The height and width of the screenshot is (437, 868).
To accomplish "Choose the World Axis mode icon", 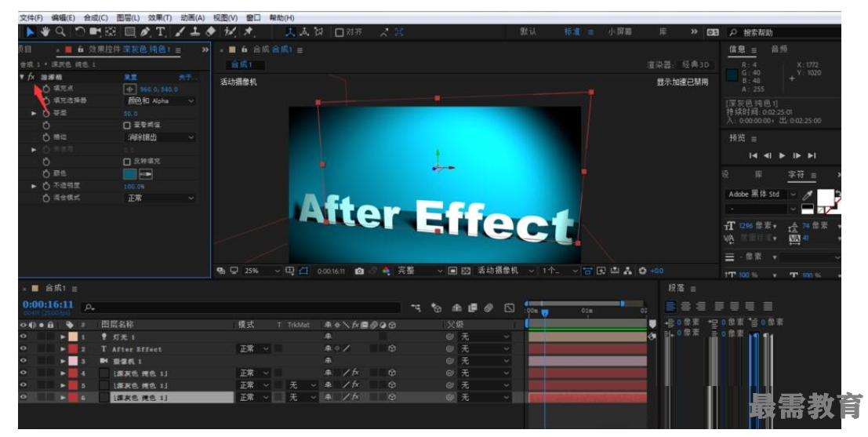I will [x=304, y=32].
